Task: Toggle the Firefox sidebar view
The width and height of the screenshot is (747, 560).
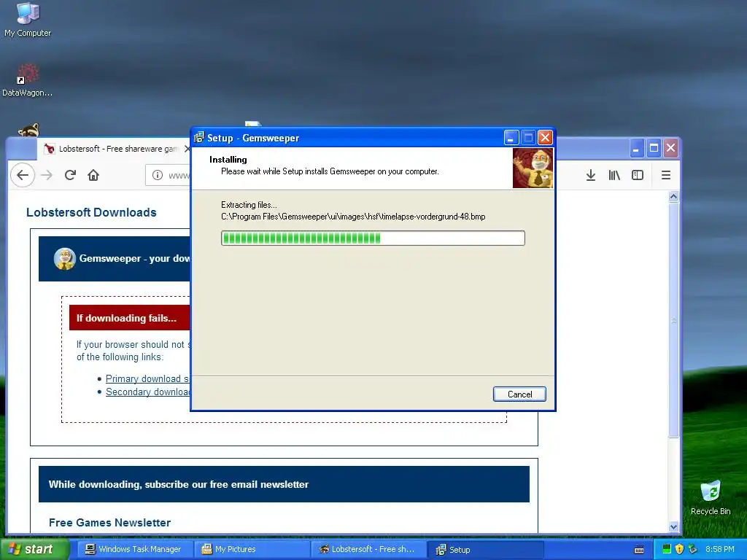Action: [638, 175]
